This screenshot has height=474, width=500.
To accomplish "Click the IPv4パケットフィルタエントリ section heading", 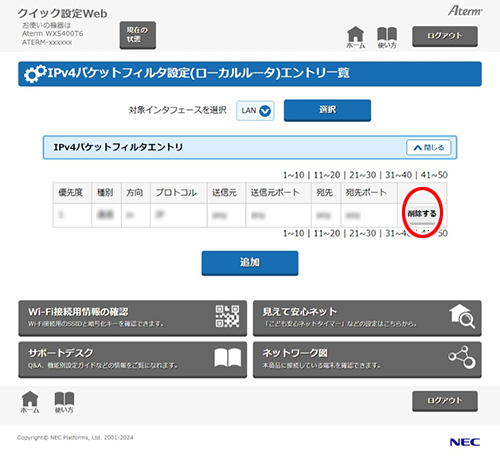I will [x=118, y=147].
